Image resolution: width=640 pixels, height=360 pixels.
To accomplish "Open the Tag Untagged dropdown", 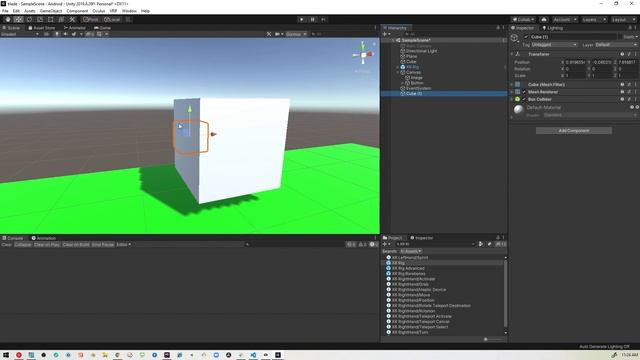I will pos(554,45).
